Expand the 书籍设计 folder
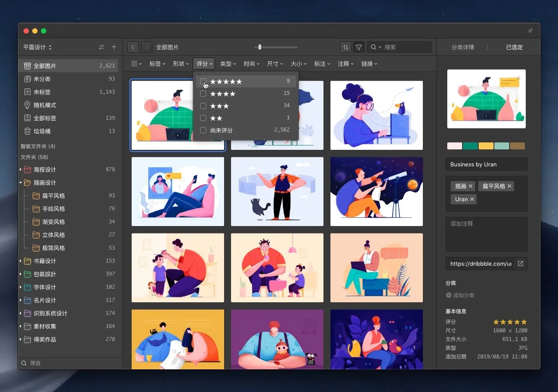The width and height of the screenshot is (558, 392). pyautogui.click(x=20, y=261)
